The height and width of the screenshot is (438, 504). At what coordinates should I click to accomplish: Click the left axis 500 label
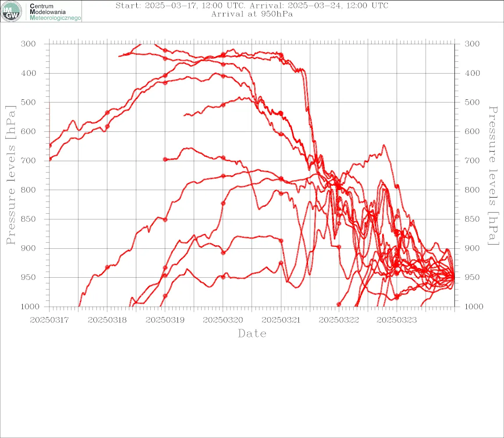click(28, 102)
